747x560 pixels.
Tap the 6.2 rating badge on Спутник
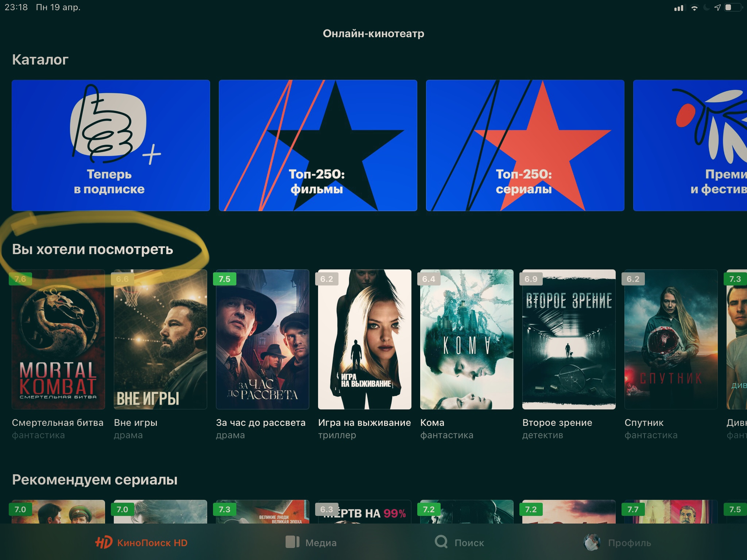click(633, 279)
